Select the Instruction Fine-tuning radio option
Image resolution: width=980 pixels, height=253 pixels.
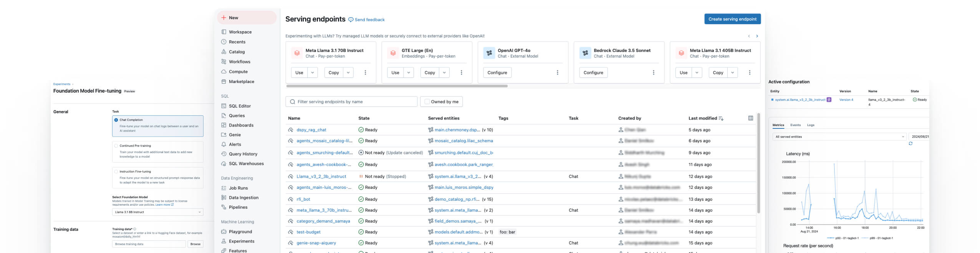point(116,171)
